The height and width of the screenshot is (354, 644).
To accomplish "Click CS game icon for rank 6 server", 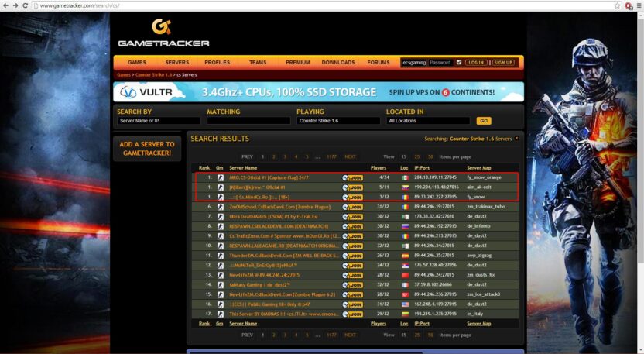I will tap(220, 207).
